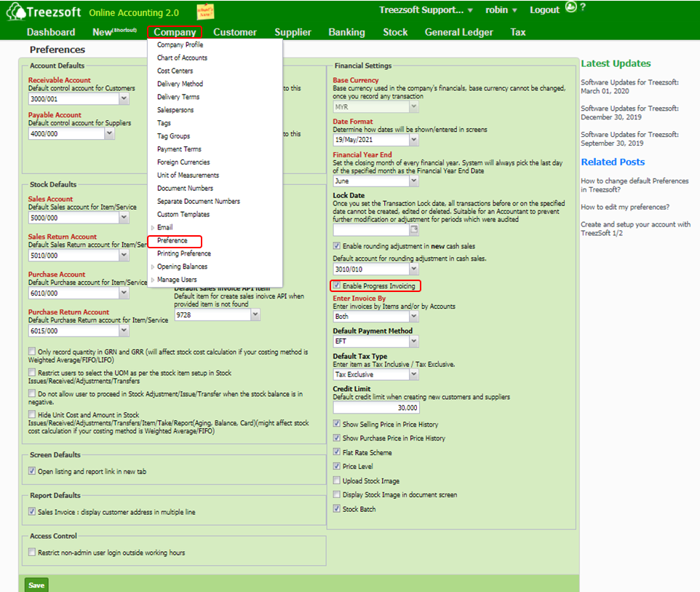
Task: Save the preferences
Action: (x=36, y=585)
